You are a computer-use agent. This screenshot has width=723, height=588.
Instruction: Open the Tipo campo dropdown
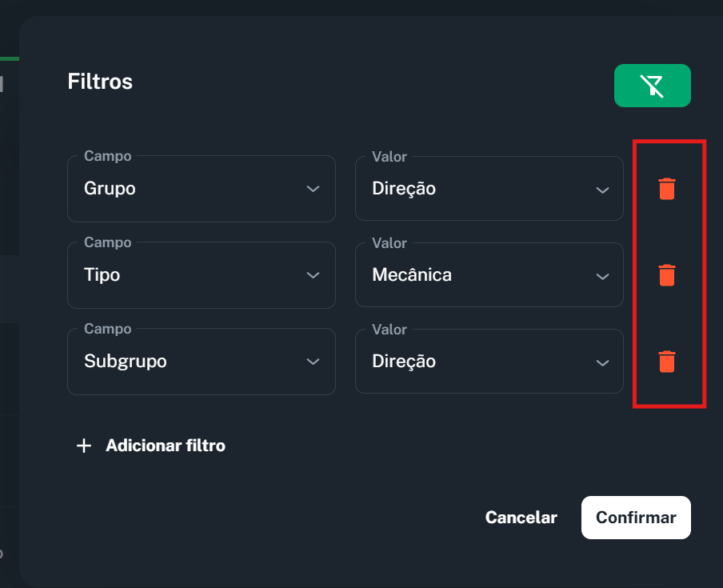[x=202, y=275]
